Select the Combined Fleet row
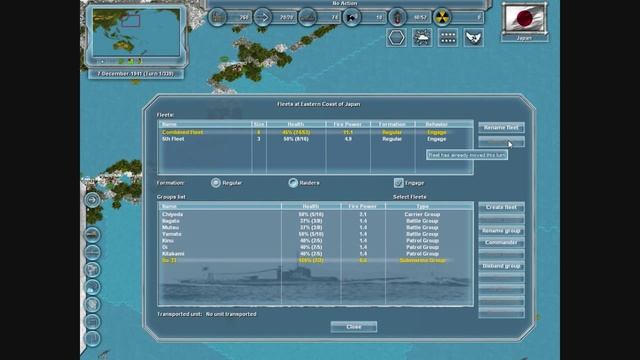The image size is (640, 360). (316, 132)
